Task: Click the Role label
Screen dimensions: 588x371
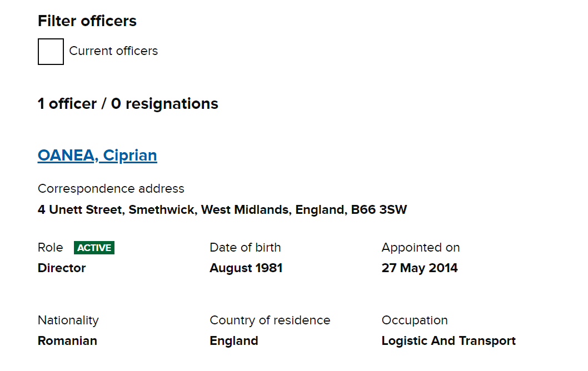Action: pyautogui.click(x=51, y=248)
